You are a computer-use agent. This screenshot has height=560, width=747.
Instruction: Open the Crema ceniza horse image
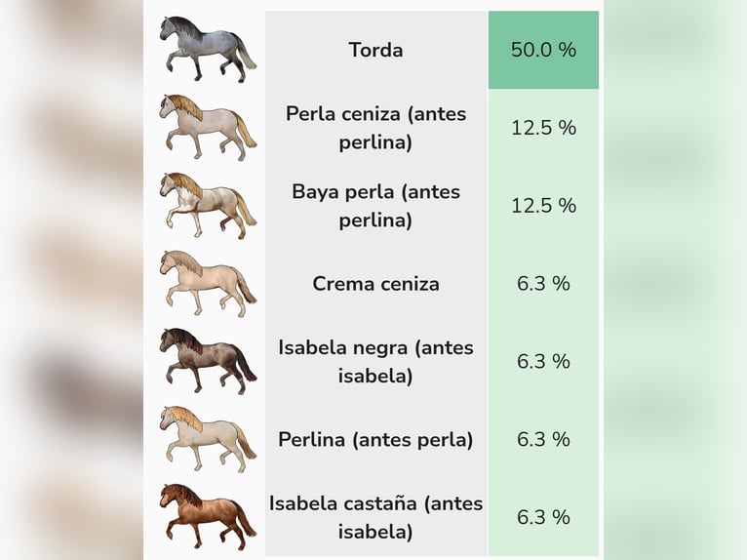(x=207, y=283)
